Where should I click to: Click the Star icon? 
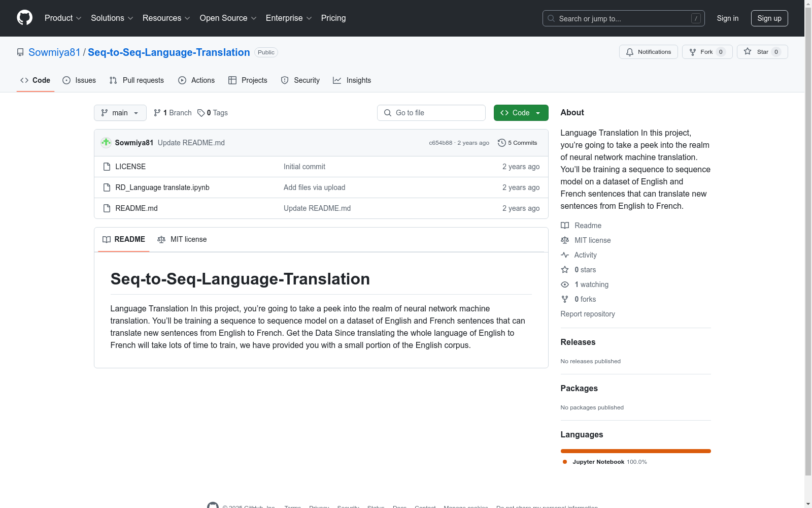pos(748,51)
